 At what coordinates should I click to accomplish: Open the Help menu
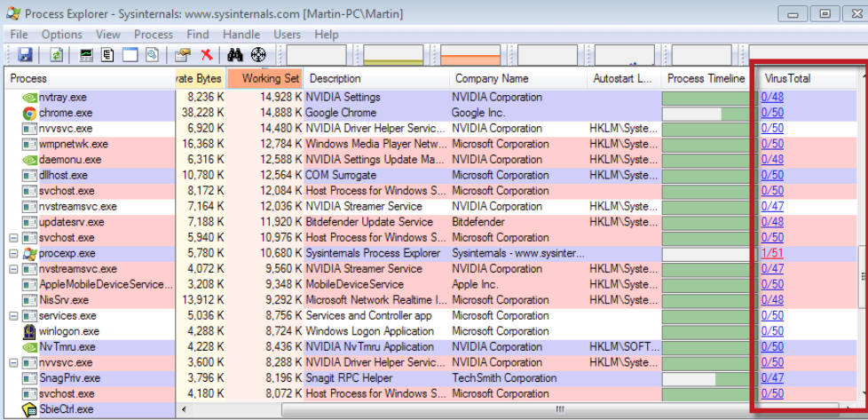tap(327, 35)
